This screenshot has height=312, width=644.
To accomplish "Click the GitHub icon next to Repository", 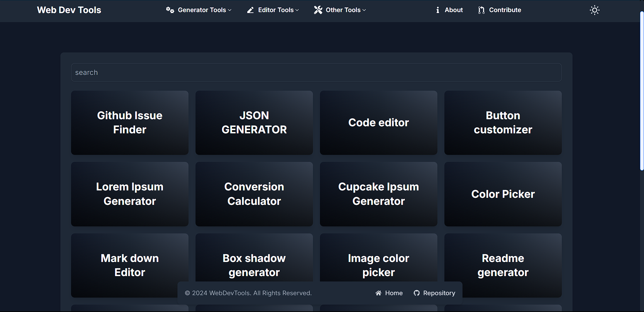I will coord(416,293).
